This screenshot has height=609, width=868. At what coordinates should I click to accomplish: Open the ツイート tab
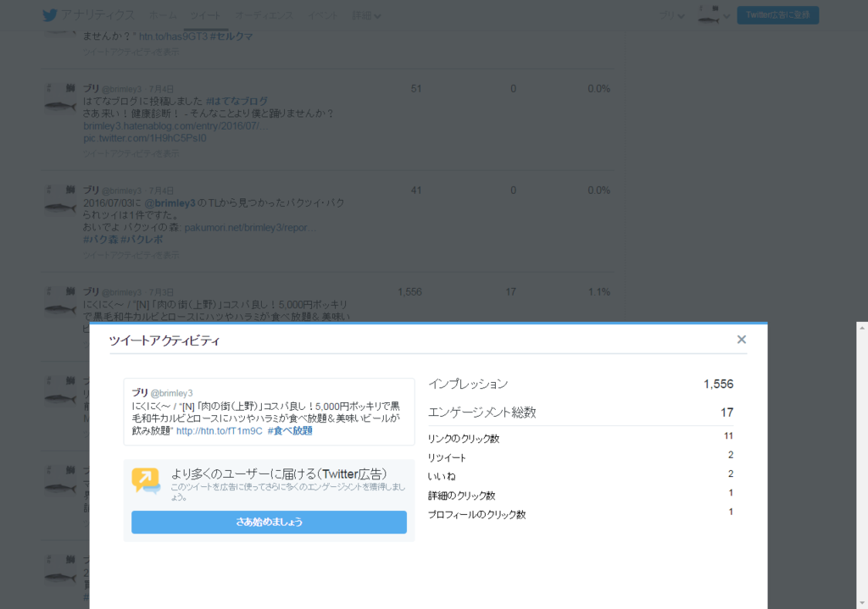point(205,15)
